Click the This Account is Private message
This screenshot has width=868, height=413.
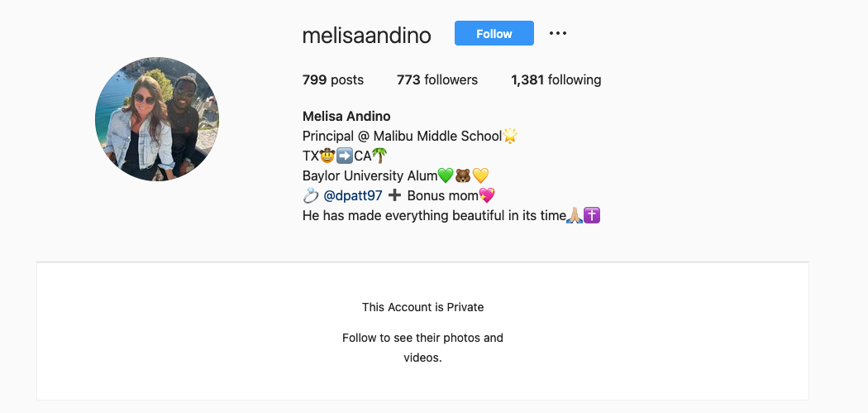coord(423,307)
